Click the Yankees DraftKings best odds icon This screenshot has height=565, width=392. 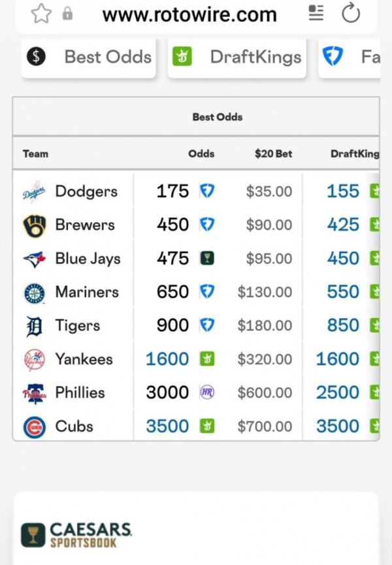[207, 359]
